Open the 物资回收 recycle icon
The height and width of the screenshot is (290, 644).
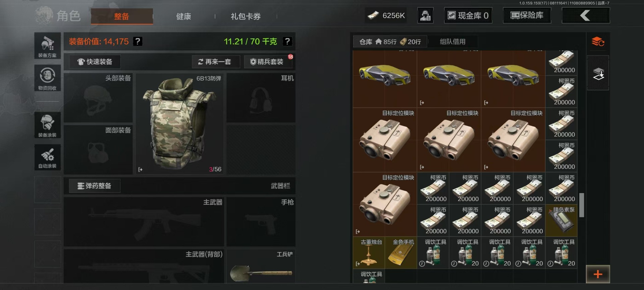[47, 78]
